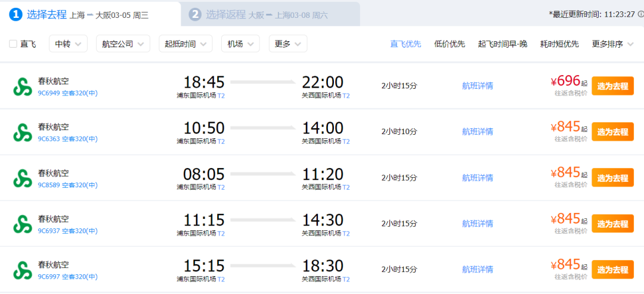Click Spring Airlines logo for flight 9C8589
This screenshot has width=644, height=294.
point(23,178)
